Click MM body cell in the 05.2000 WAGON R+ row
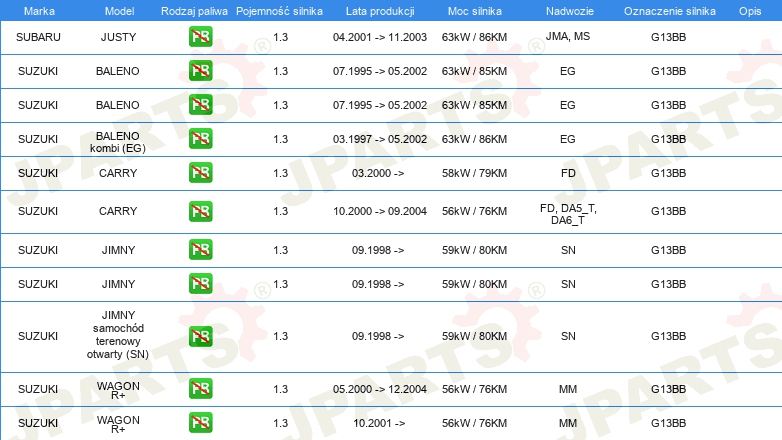 [568, 389]
